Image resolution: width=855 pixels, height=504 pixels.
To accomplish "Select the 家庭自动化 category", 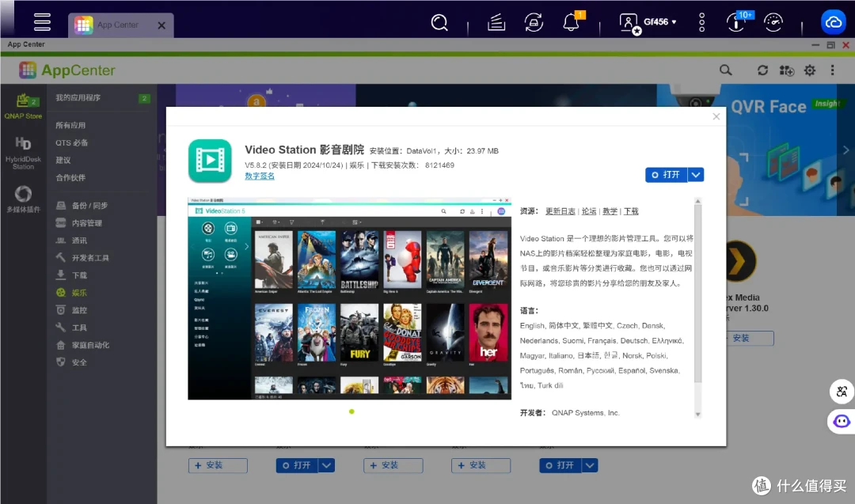I will click(x=82, y=346).
